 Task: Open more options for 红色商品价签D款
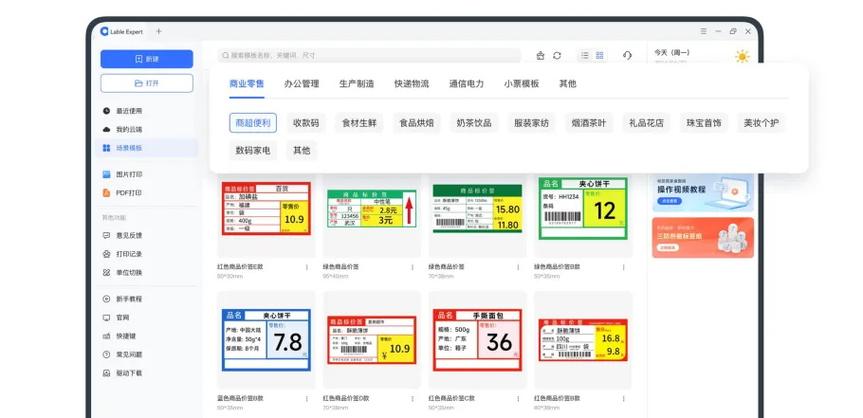[x=412, y=398]
